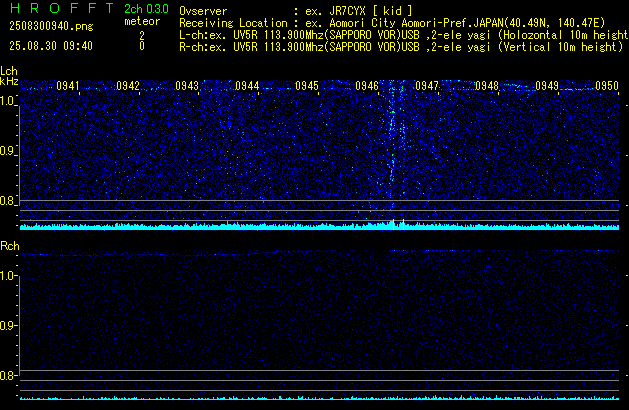Image resolution: width=629 pixels, height=410 pixels.
Task: Click the 0946 time marker
Action: click(367, 86)
